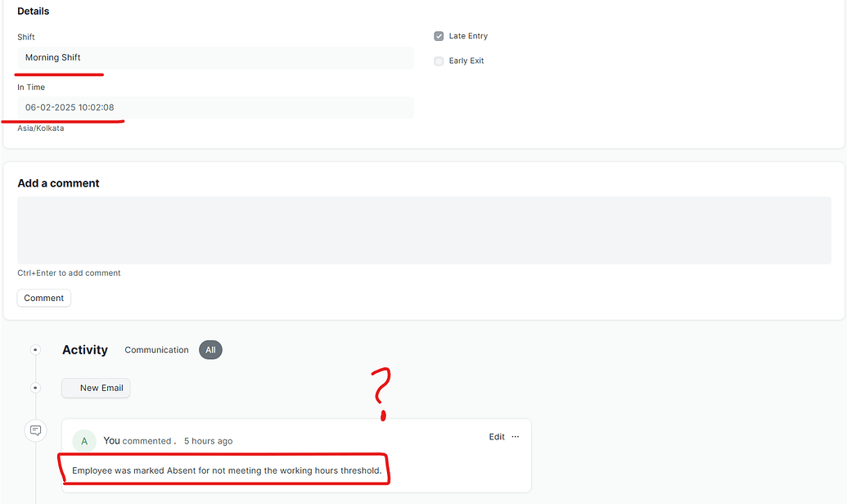Image resolution: width=847 pixels, height=504 pixels.
Task: Switch to the Communication activity tab
Action: [156, 350]
